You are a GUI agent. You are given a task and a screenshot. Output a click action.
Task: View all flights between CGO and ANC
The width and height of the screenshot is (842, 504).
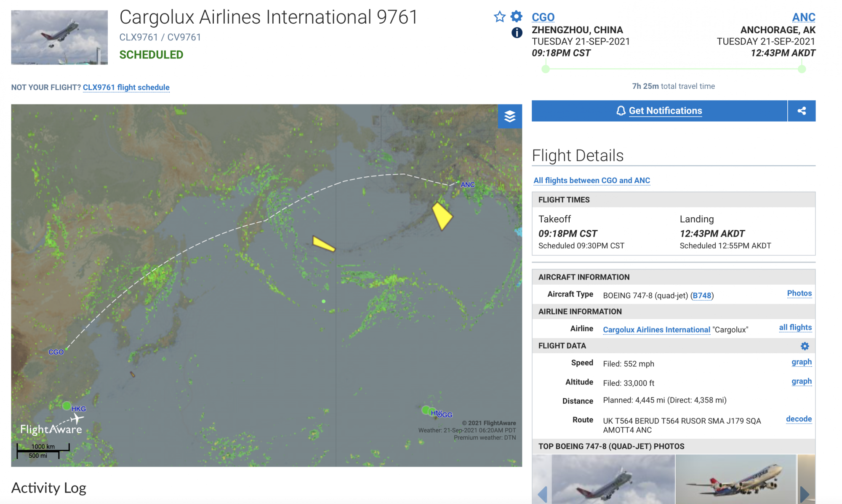(x=592, y=180)
